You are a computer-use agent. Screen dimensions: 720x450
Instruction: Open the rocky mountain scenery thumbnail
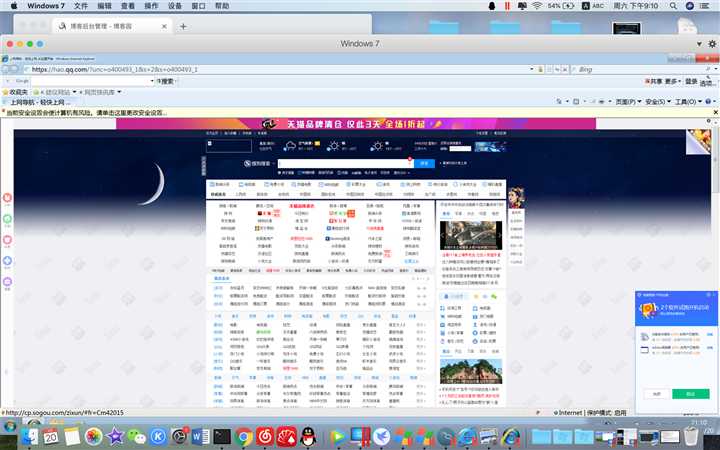pyautogui.click(x=471, y=371)
